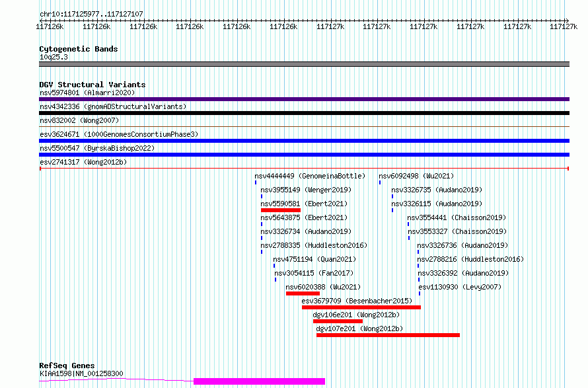The width and height of the screenshot is (588, 388).
Task: Open the nsv832002 (Wong2007) label
Action: pos(79,120)
